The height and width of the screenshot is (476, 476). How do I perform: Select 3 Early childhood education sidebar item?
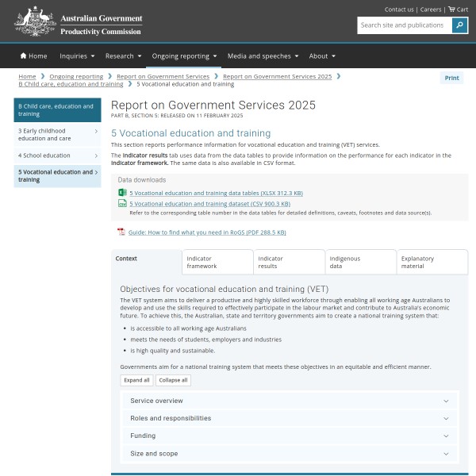[x=57, y=134]
